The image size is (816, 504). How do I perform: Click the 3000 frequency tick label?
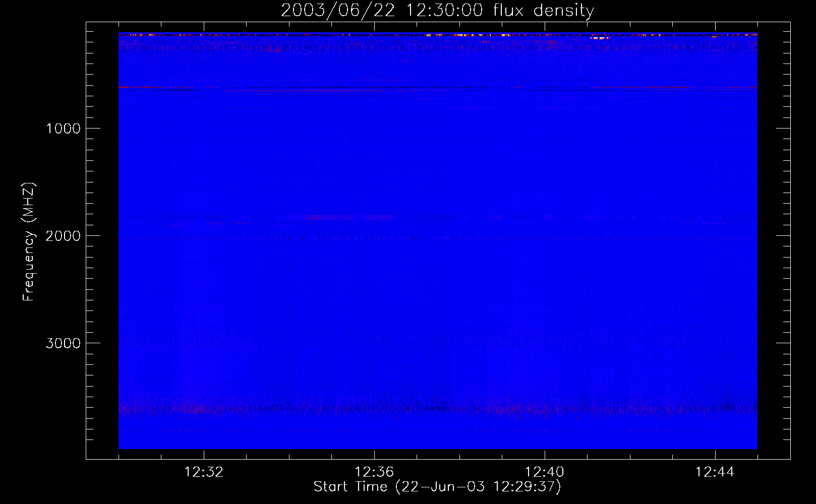[x=63, y=343]
